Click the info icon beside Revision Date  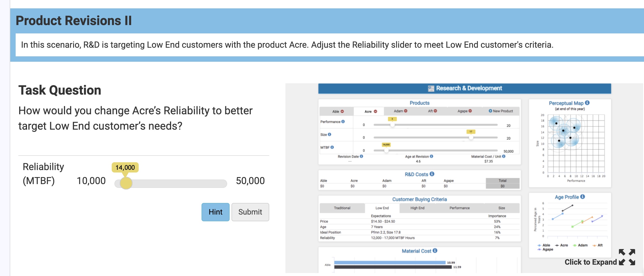point(362,156)
